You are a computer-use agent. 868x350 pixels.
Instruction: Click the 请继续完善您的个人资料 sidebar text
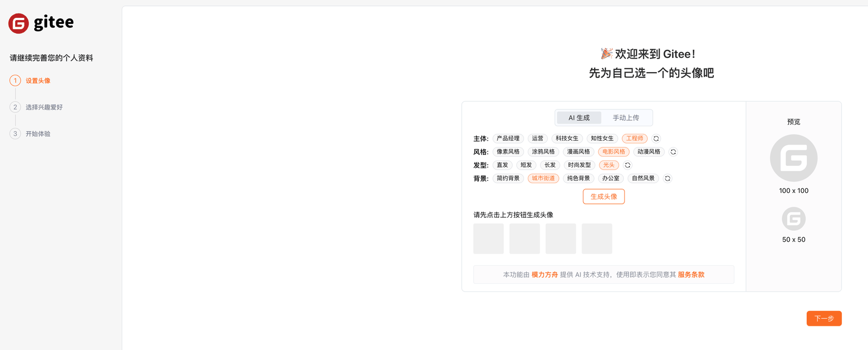click(x=52, y=58)
